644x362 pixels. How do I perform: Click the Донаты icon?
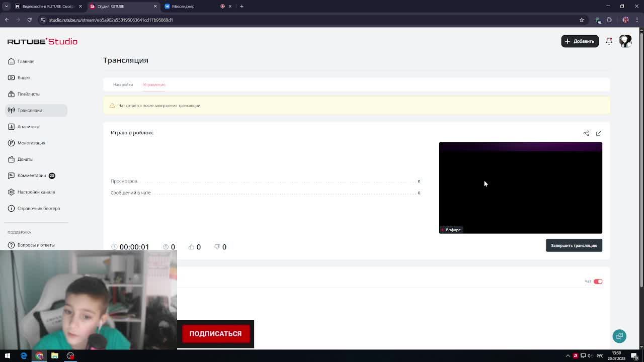(x=11, y=159)
